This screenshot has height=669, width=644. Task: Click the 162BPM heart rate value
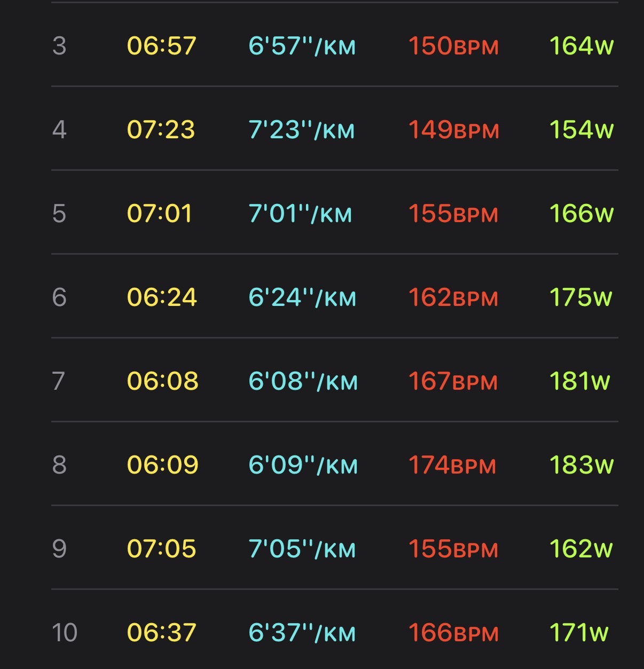(x=453, y=297)
